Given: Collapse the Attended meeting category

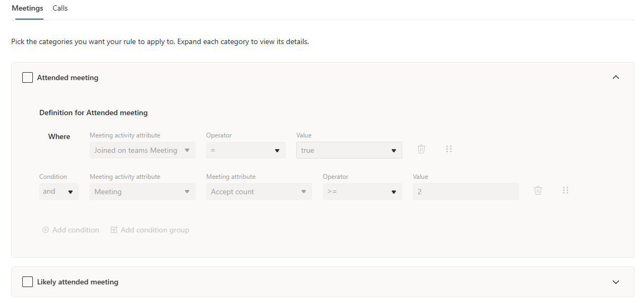Looking at the screenshot, I should (615, 77).
